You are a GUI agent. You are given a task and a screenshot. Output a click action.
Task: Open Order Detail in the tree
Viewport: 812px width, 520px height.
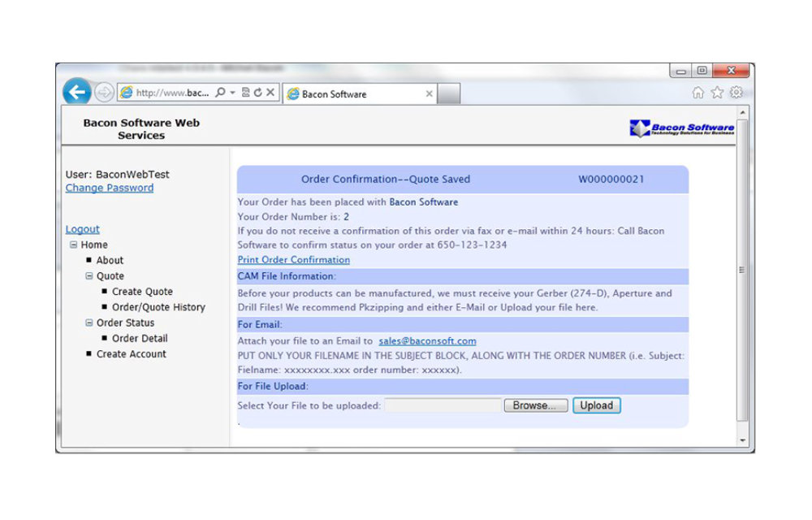pyautogui.click(x=140, y=338)
